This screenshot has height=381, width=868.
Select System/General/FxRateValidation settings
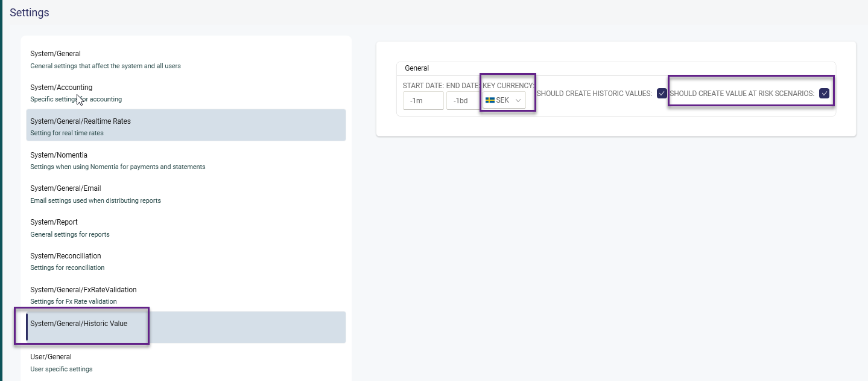point(83,290)
